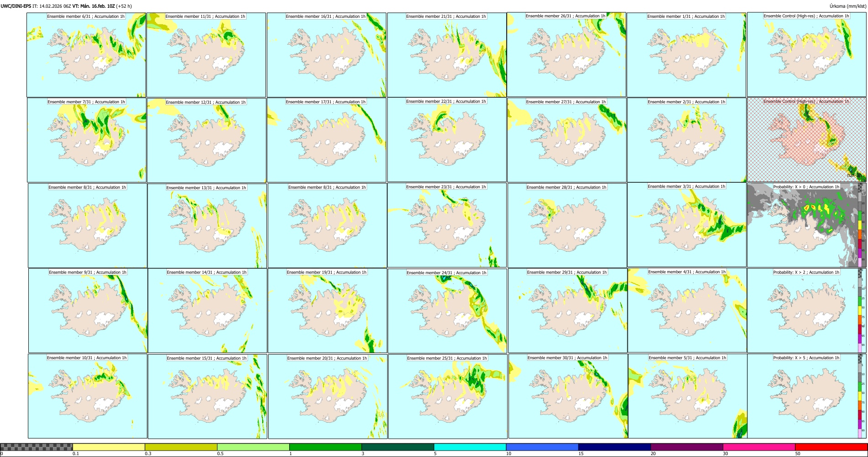Select the Ensemble member 16/31 precipitation map
The image size is (868, 457).
click(x=327, y=55)
